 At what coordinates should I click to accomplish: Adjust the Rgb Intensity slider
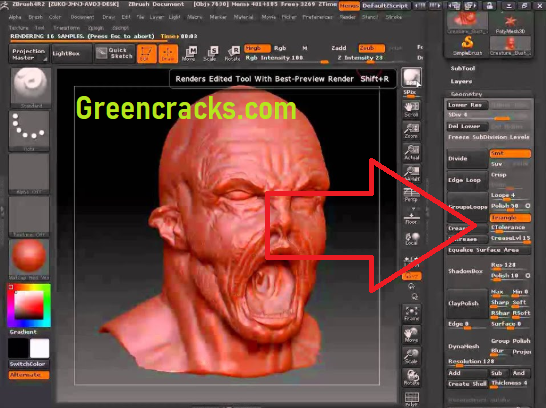pos(286,58)
